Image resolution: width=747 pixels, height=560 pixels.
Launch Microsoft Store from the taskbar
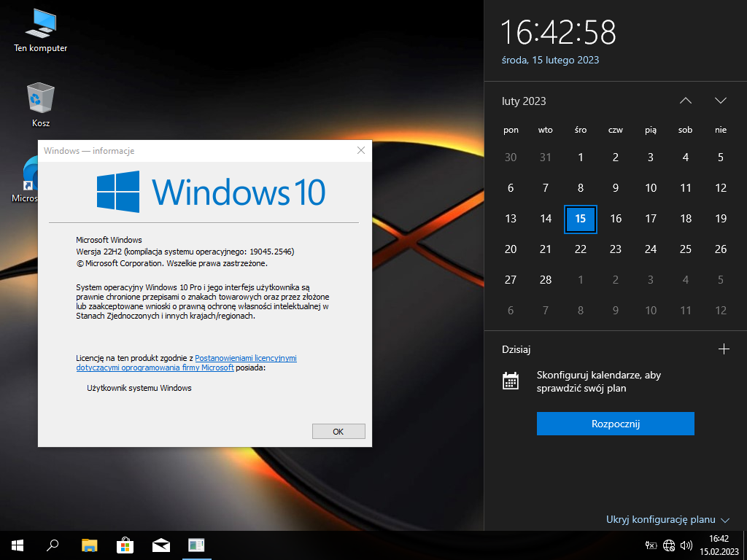pyautogui.click(x=125, y=545)
